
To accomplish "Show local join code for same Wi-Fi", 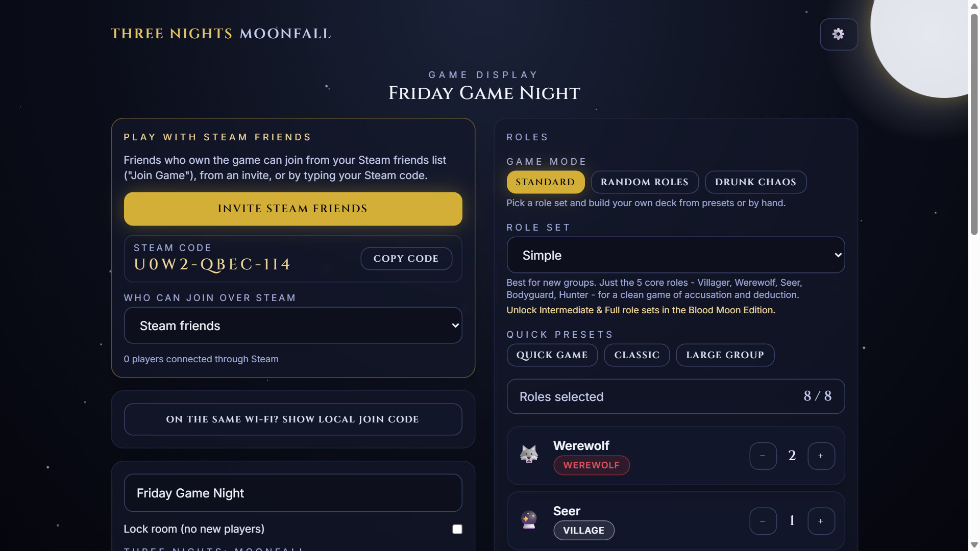I will click(293, 419).
